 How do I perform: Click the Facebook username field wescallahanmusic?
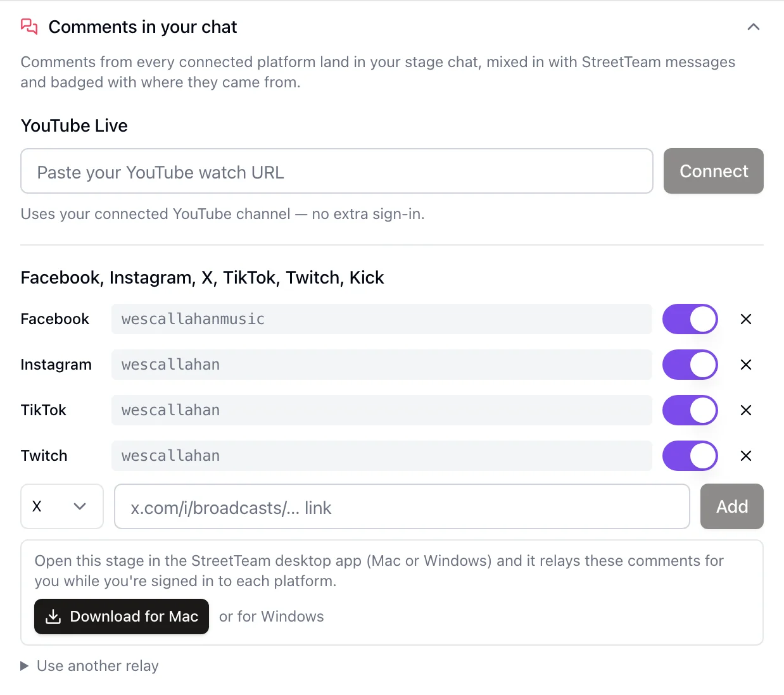(382, 319)
